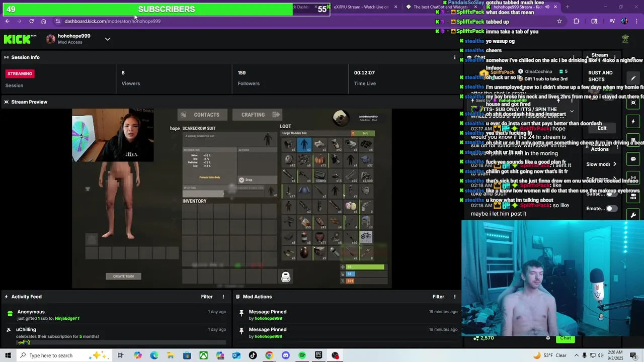Click hohohope999 link under second Message Pinned
Viewport: 644px width, 362px height.
pos(268,336)
